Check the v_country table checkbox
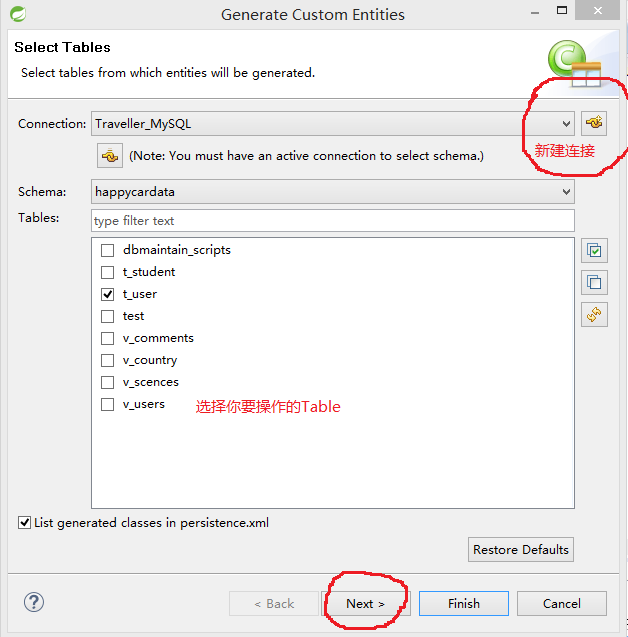Viewport: 628px width, 637px height. pyautogui.click(x=107, y=360)
